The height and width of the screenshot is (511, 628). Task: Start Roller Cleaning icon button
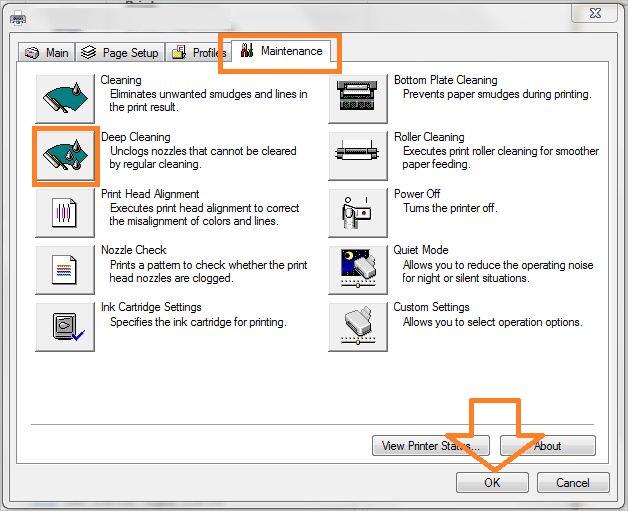[358, 156]
